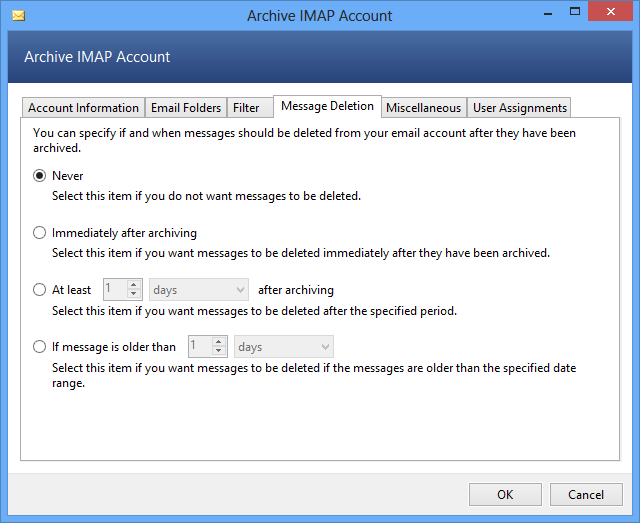Switch to the Account Information tab
The image size is (640, 523).
[x=83, y=108]
